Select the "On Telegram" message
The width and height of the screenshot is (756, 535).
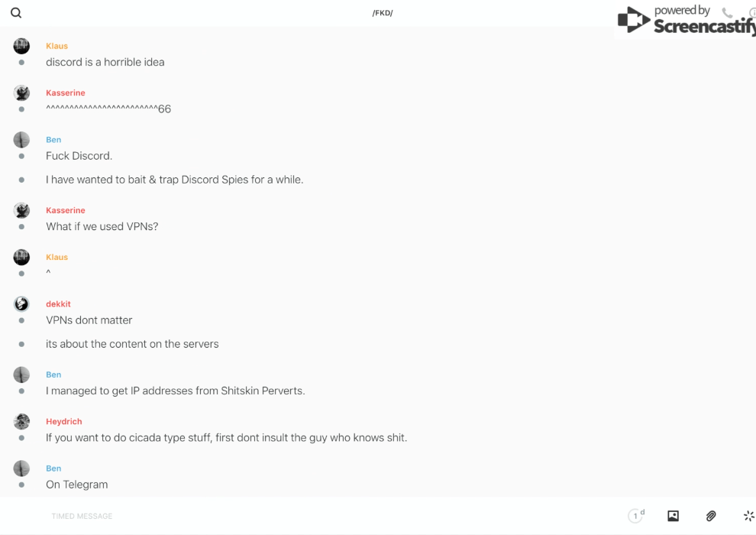(x=76, y=485)
